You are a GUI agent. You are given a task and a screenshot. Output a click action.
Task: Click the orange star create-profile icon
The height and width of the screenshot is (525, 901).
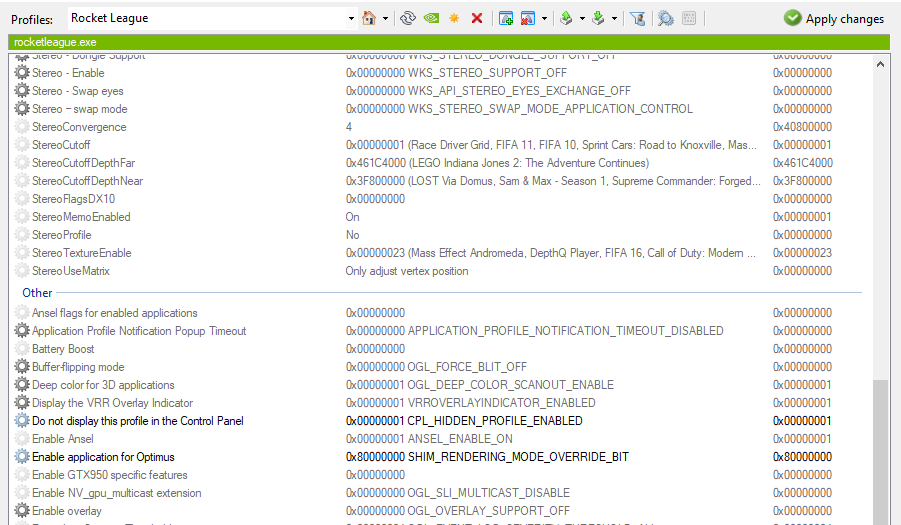pos(454,18)
